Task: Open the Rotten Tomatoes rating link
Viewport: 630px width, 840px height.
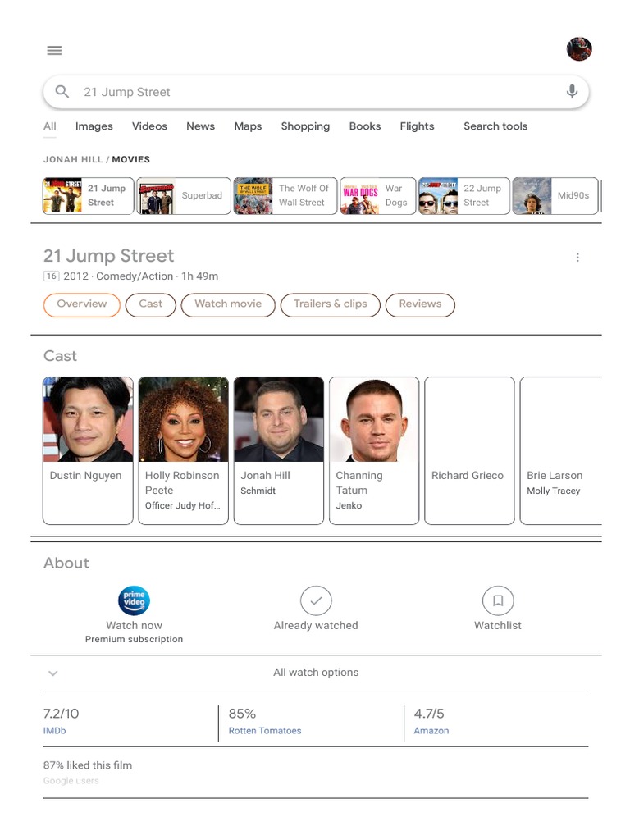Action: coord(265,731)
